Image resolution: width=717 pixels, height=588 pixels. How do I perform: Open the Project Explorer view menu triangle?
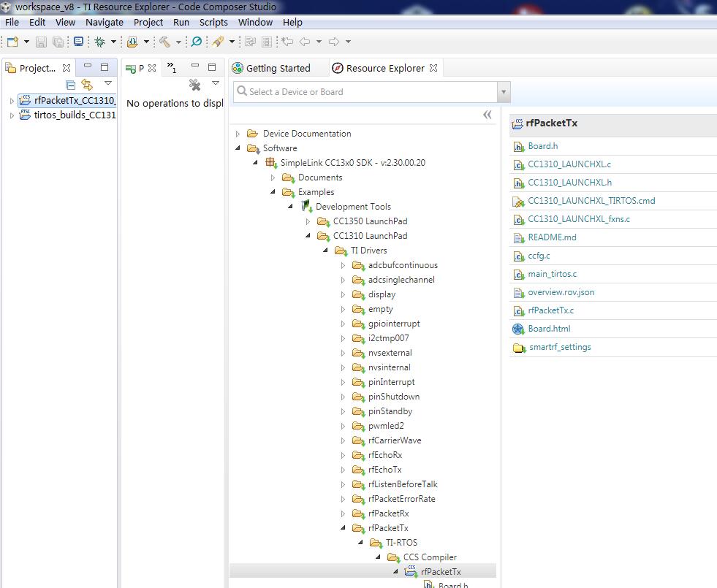click(x=108, y=83)
